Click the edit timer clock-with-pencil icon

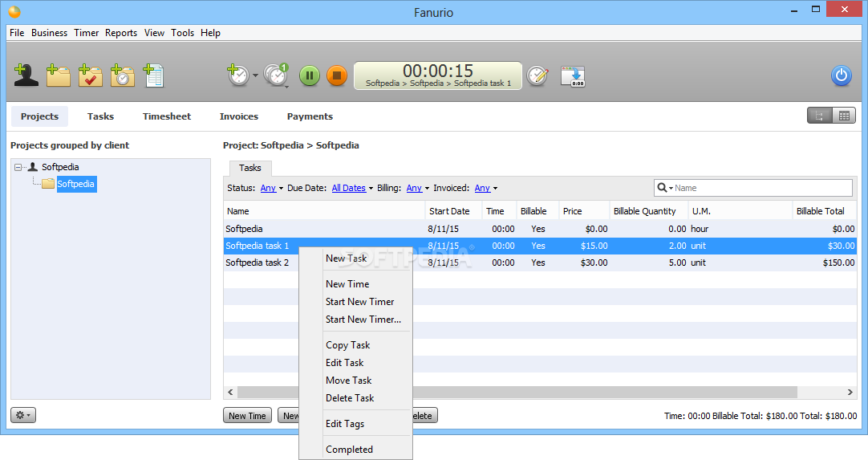[537, 75]
